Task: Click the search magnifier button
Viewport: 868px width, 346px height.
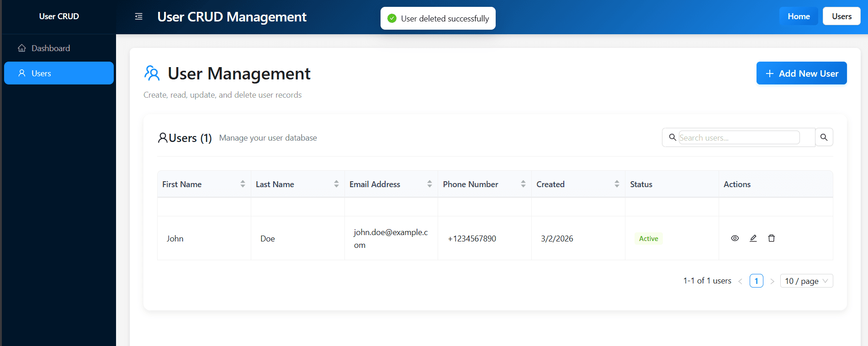Action: pyautogui.click(x=824, y=137)
